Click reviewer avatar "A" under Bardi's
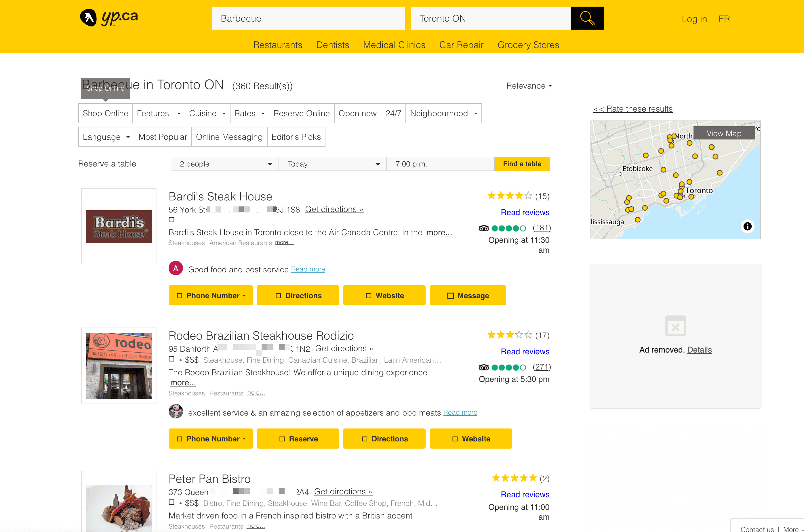Screen dimensions: 804x532 (x=176, y=268)
